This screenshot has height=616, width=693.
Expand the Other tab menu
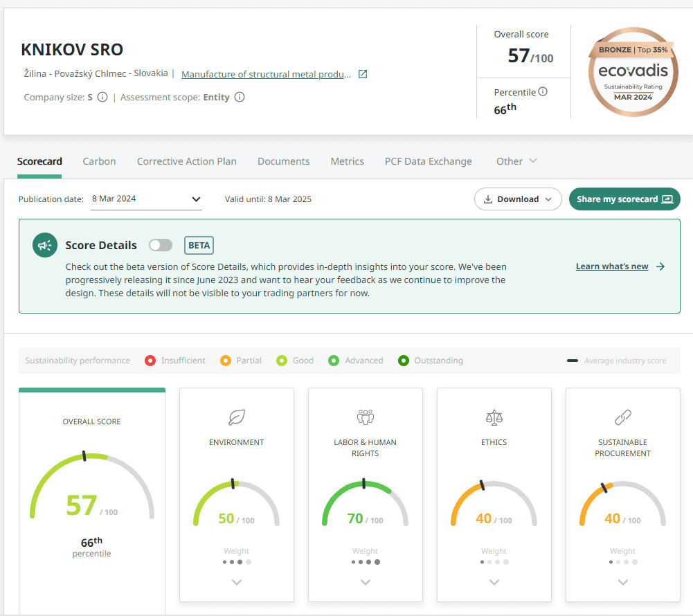[x=516, y=161]
